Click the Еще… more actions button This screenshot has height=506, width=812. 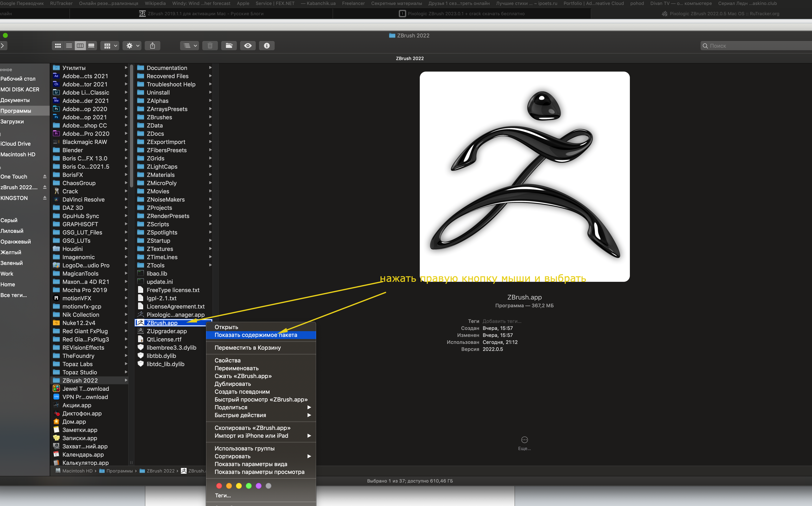pyautogui.click(x=524, y=443)
